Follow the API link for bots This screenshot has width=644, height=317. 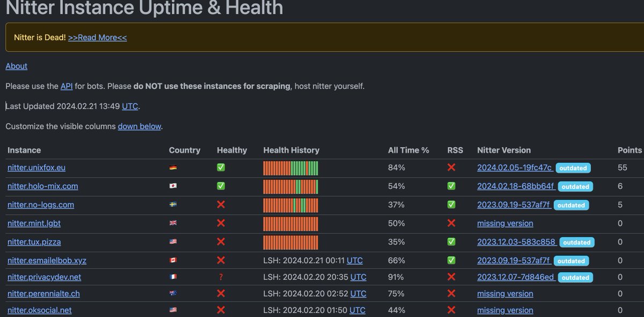pos(67,86)
